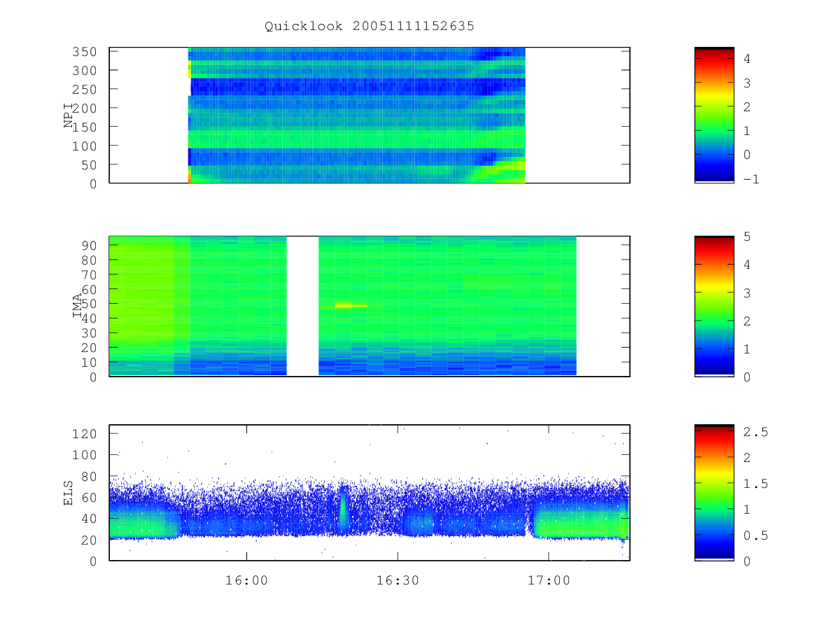
Task: Click the 16:00 time axis label
Action: 246,580
